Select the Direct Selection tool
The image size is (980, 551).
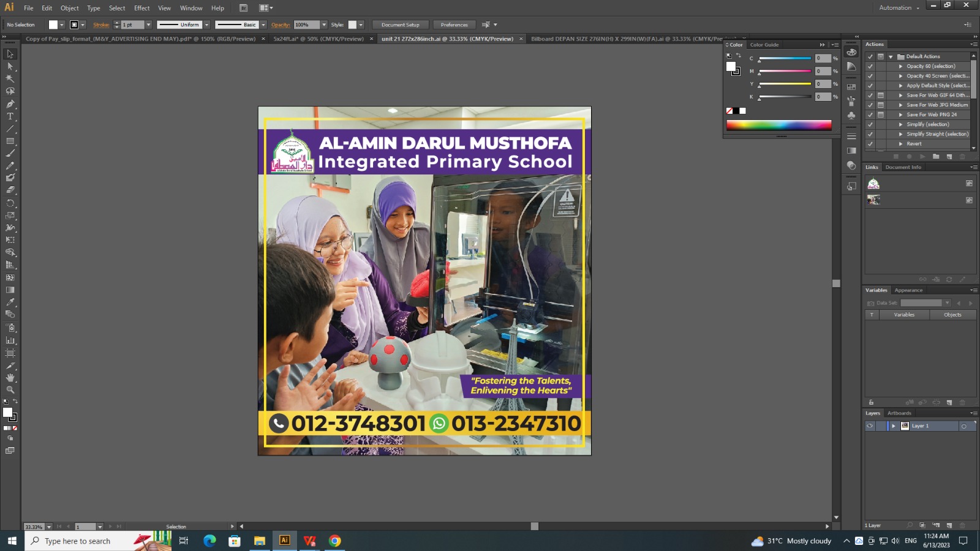pos(10,66)
